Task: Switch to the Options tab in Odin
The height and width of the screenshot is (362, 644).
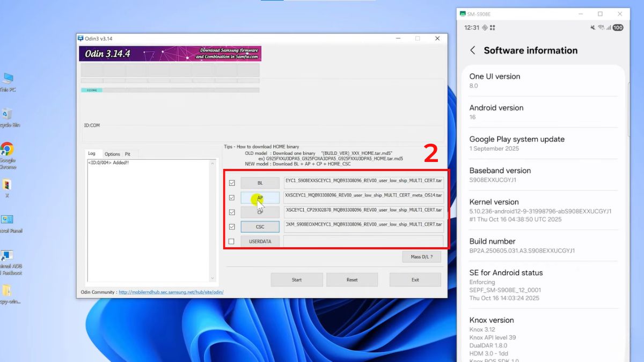Action: 113,153
